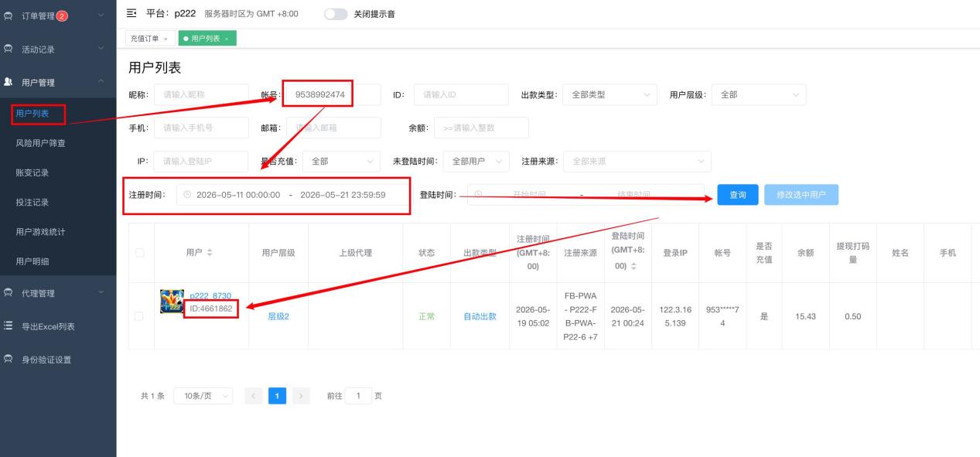Viewport: 980px width, 457px height.
Task: Sort the 用户 column
Action: [x=210, y=253]
